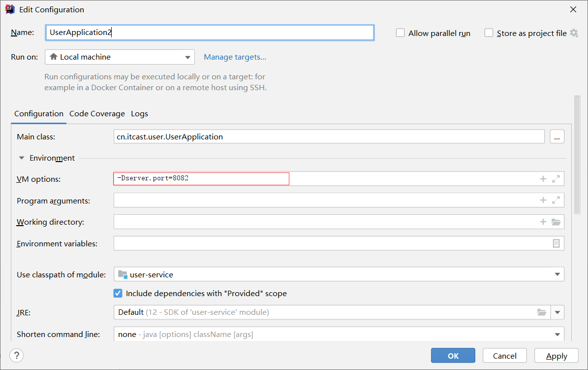Expand VM options field with the arrows icon
Screen dimensions: 588x370
[x=556, y=179]
